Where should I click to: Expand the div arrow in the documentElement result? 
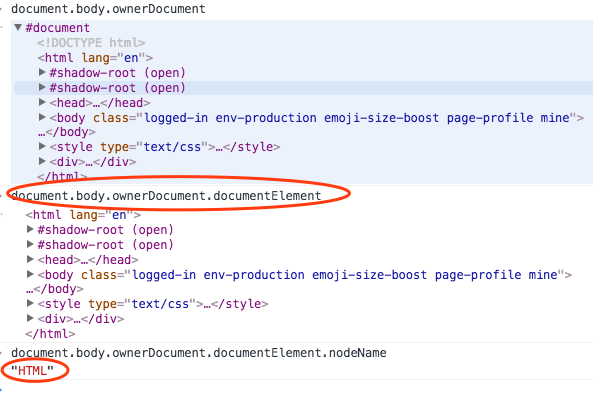pos(30,319)
